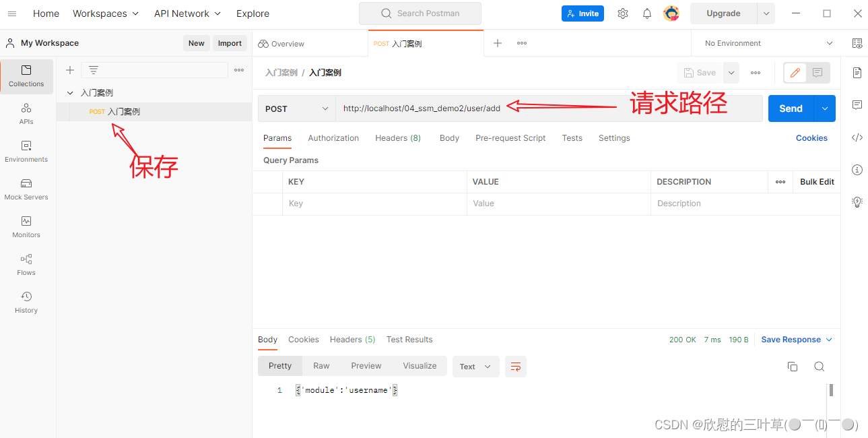This screenshot has height=438, width=868.
Task: Click the Search Postman box
Action: point(420,13)
